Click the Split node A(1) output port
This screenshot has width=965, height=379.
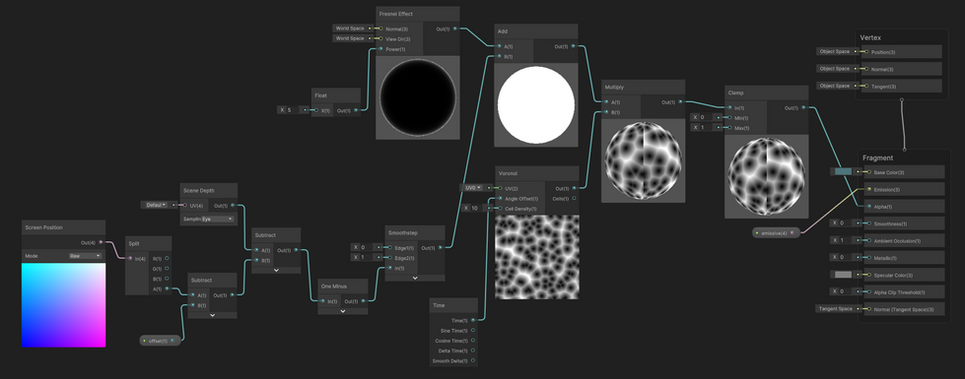pyautogui.click(x=167, y=289)
